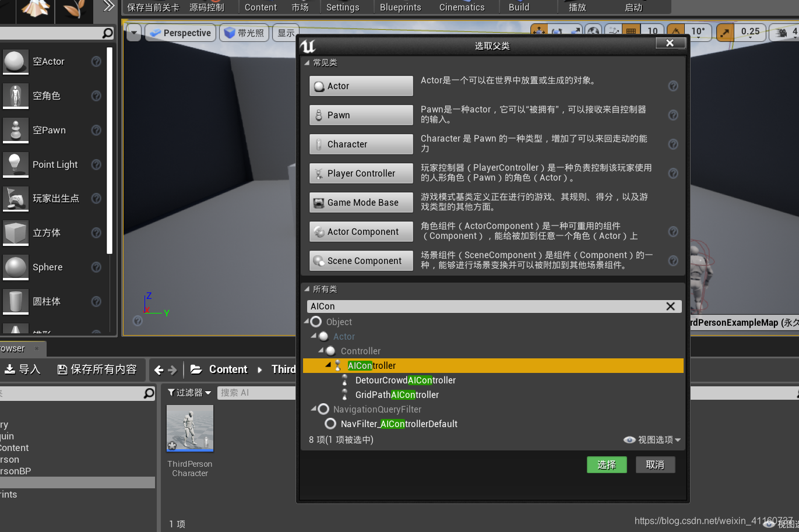The width and height of the screenshot is (799, 532).
Task: Collapse the Controller tree node
Action: pos(321,351)
